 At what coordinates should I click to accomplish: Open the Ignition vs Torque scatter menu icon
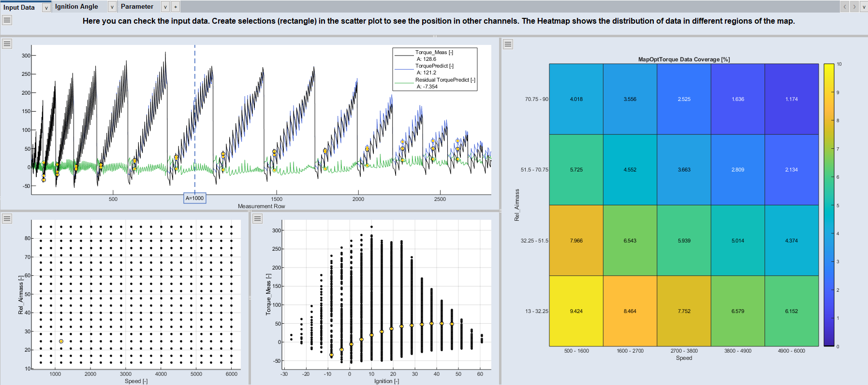tap(257, 219)
